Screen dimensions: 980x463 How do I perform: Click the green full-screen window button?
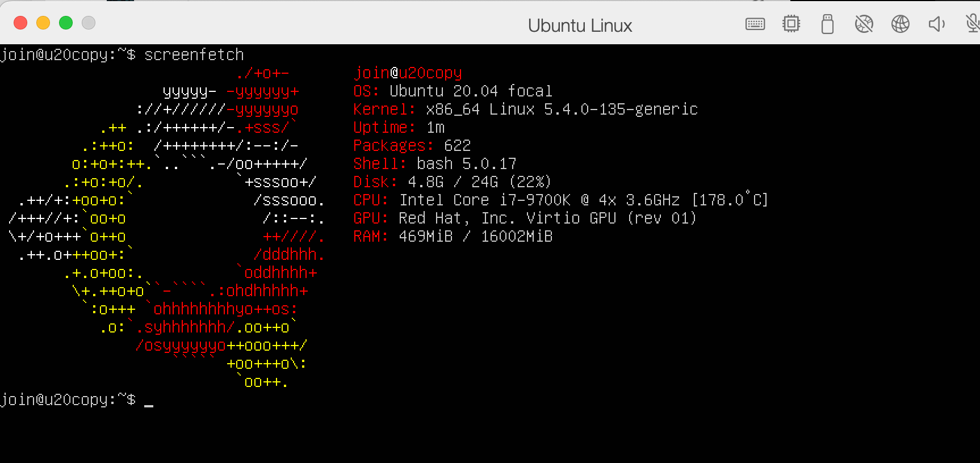pos(66,23)
